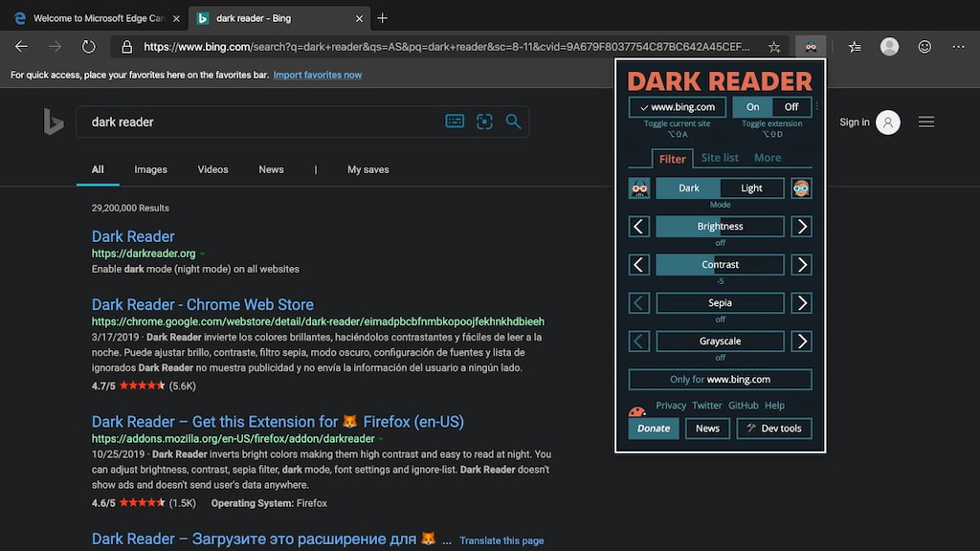Open Edge's Settings and more menu
980x551 pixels.
pyautogui.click(x=958, y=46)
